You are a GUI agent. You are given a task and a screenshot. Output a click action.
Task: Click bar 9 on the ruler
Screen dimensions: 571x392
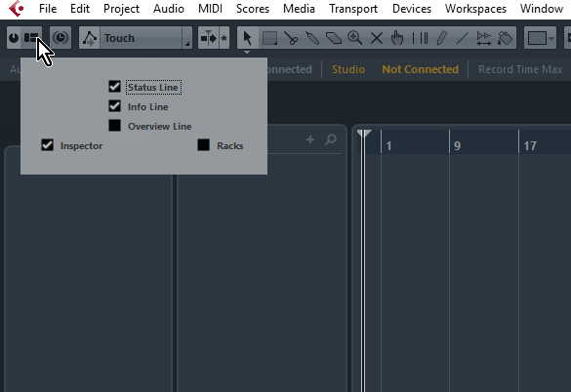point(457,146)
